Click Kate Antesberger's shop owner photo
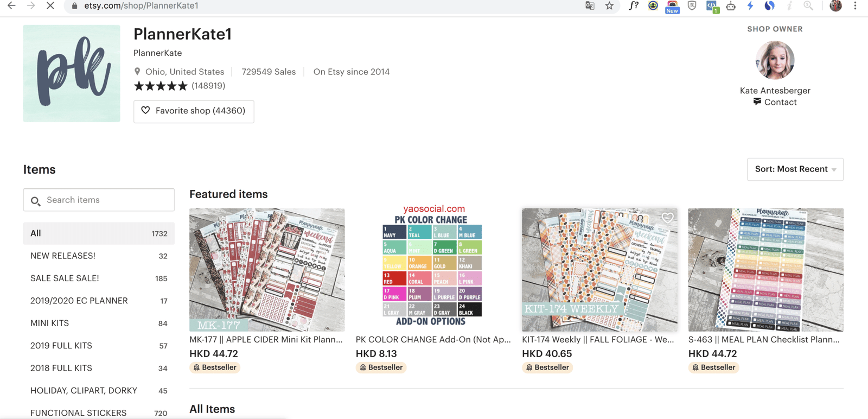 775,60
